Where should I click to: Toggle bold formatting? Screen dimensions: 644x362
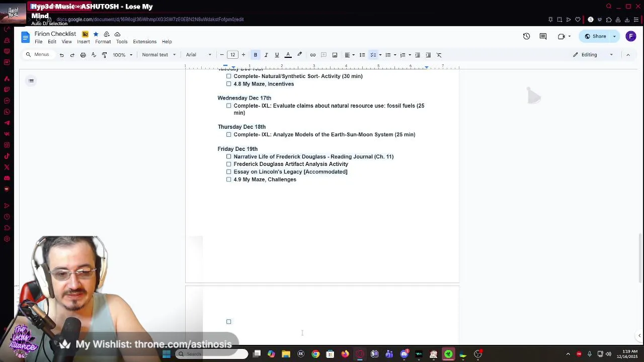pyautogui.click(x=255, y=55)
